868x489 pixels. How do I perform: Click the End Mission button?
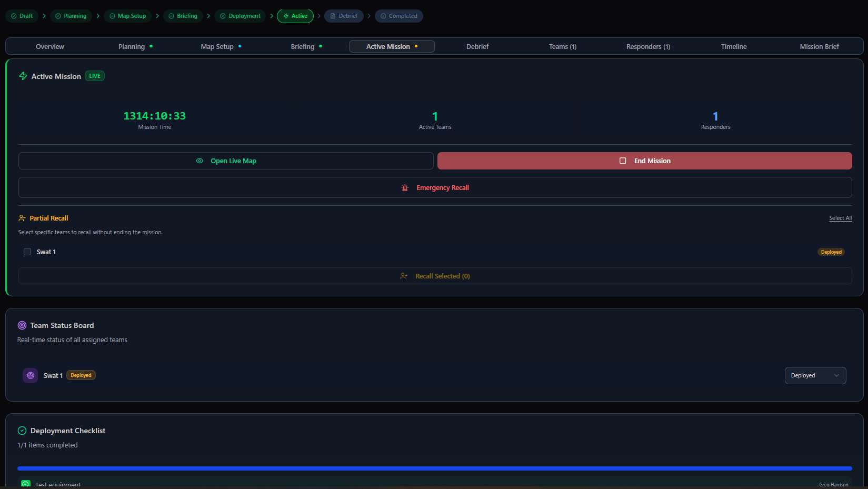[644, 161]
